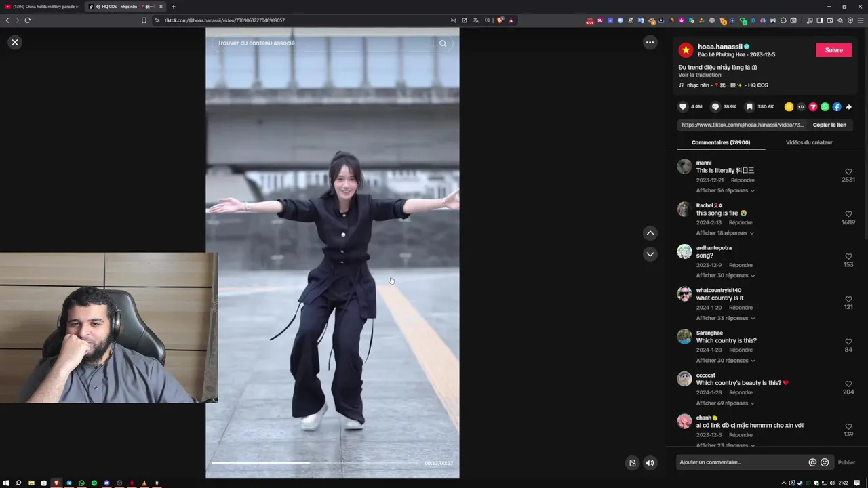Expand Afficher 33 réponses under whatcountryisit40
Image resolution: width=868 pixels, height=488 pixels.
click(x=725, y=318)
